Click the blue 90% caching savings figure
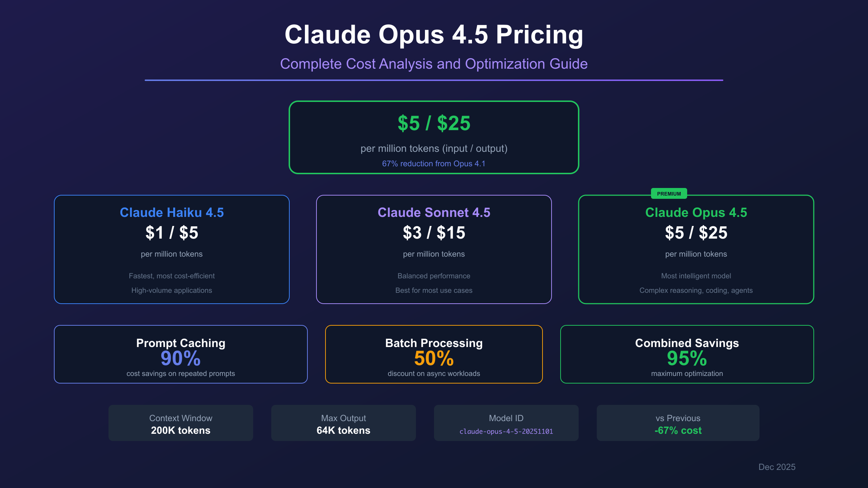The image size is (868, 488). click(180, 359)
